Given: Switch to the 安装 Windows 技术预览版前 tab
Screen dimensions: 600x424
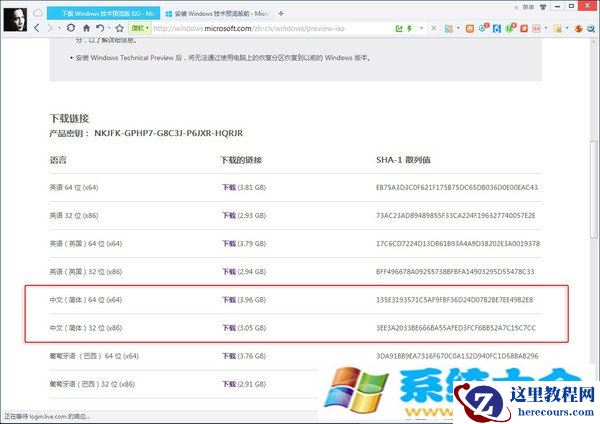Looking at the screenshot, I should 217,14.
